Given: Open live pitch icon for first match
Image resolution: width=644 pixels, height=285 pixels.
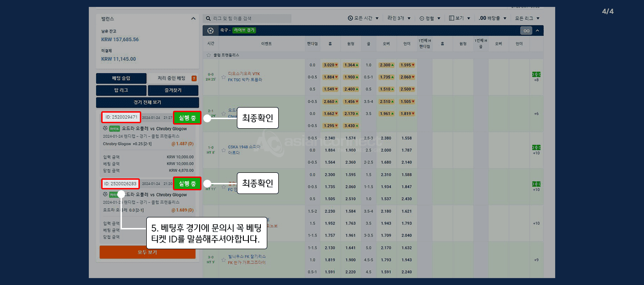Looking at the screenshot, I should pyautogui.click(x=536, y=74).
